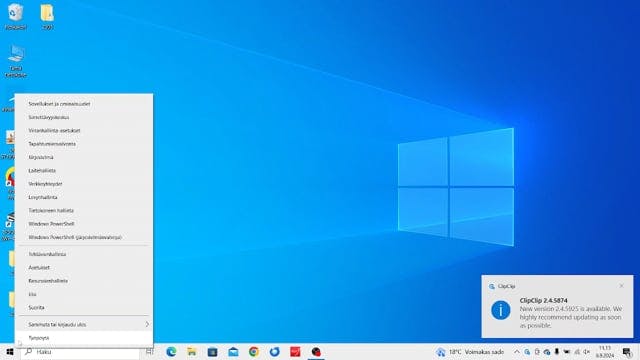Open Google Chrome from the taskbar
The width and height of the screenshot is (640, 360).
pos(254,351)
